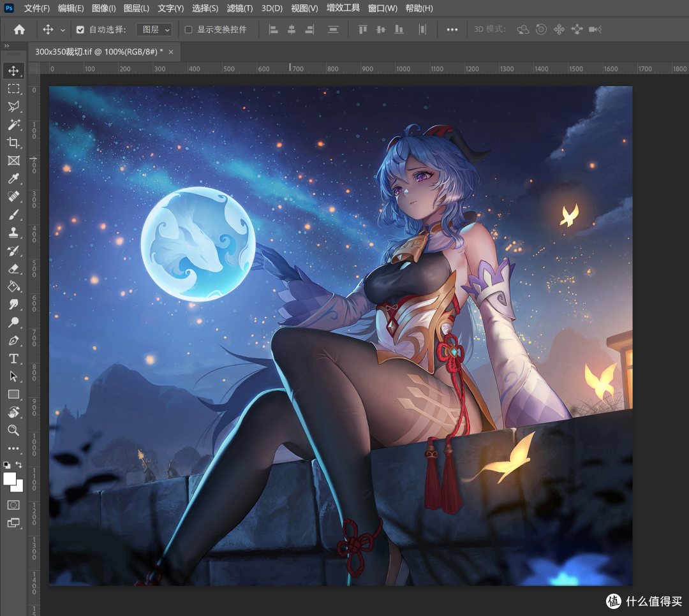Screen dimensions: 689x616
Task: Open the 编辑(E) menu
Action: coord(71,8)
